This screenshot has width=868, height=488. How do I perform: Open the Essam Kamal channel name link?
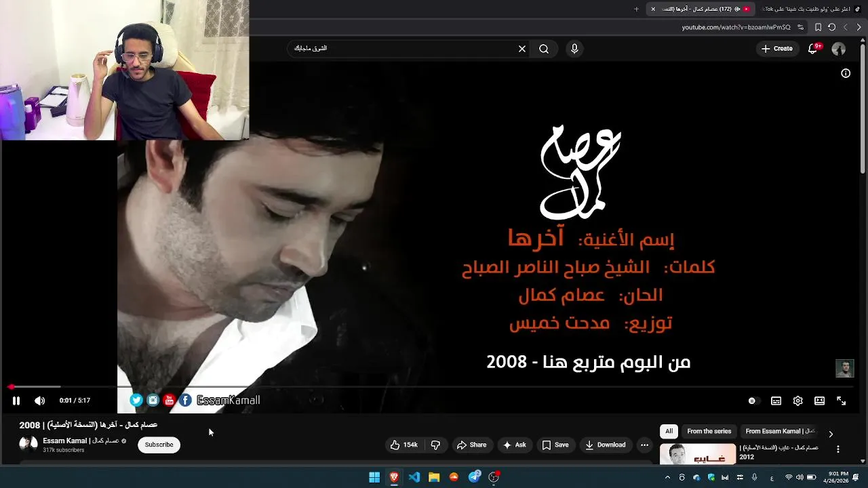point(81,441)
